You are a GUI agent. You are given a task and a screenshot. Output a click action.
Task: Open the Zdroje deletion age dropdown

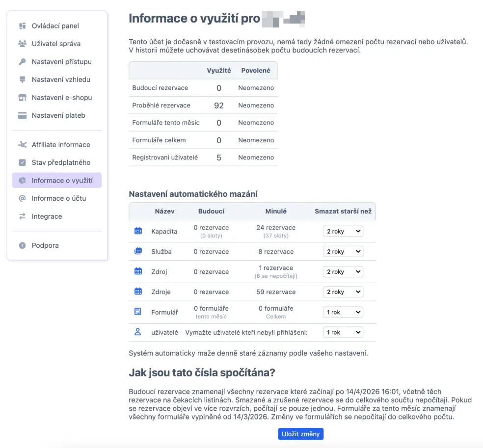[343, 292]
